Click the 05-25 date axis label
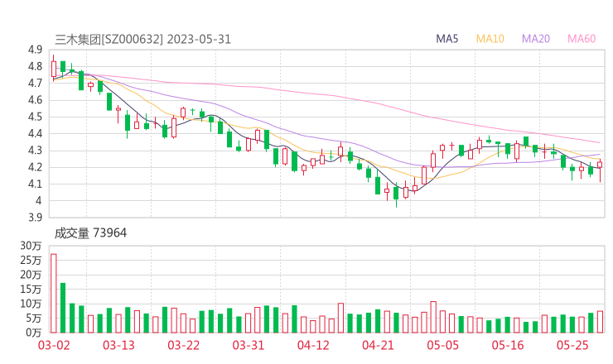613x364 pixels. [x=572, y=345]
